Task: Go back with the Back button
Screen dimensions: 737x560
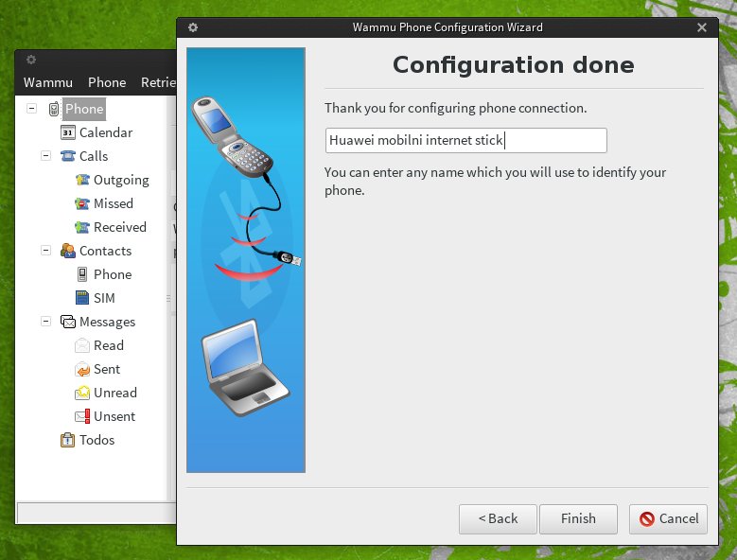Action: (498, 518)
